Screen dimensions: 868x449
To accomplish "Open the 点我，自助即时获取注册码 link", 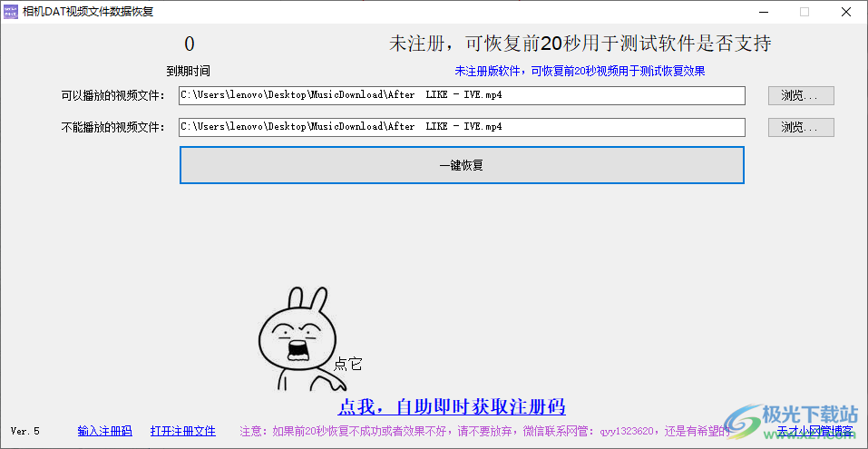I will [452, 406].
